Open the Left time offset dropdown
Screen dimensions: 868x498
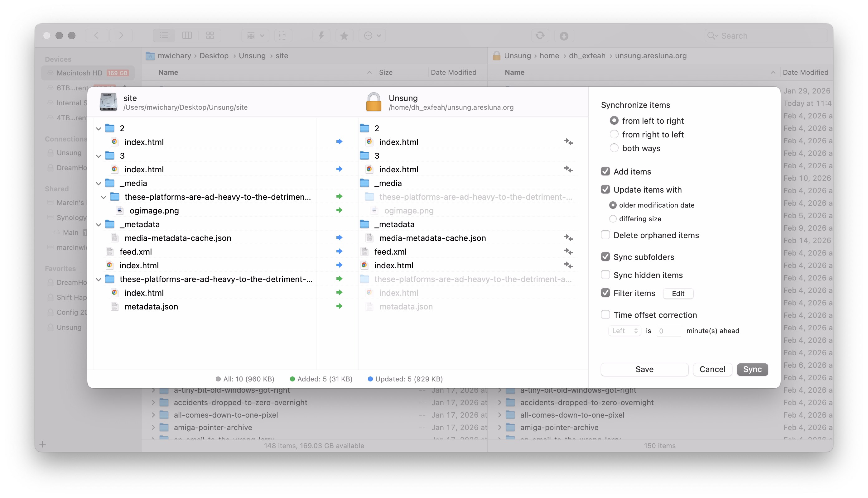[x=624, y=331]
